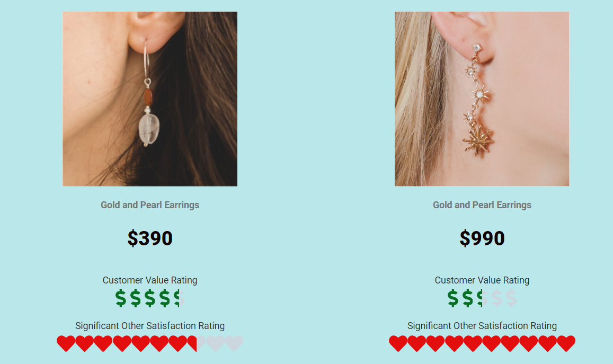Click the third green dollar icon under $390
This screenshot has width=613, height=364.
click(150, 298)
